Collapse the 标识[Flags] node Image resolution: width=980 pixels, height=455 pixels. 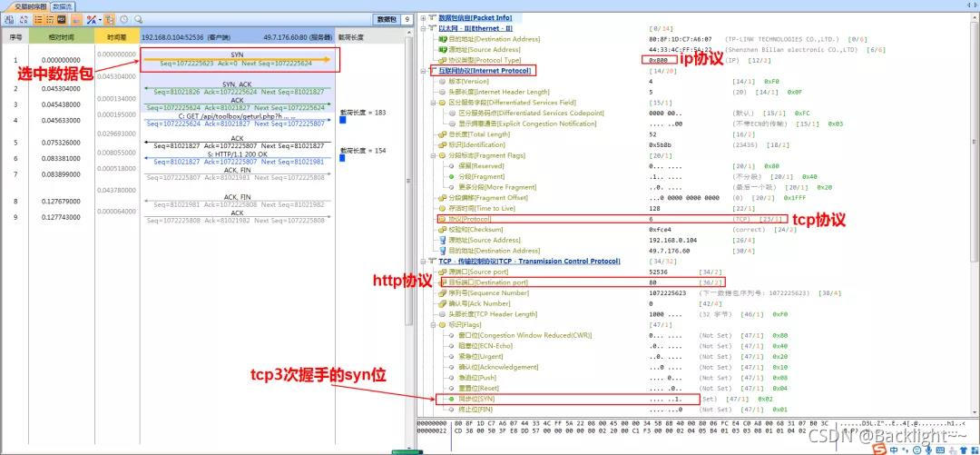pyautogui.click(x=434, y=324)
